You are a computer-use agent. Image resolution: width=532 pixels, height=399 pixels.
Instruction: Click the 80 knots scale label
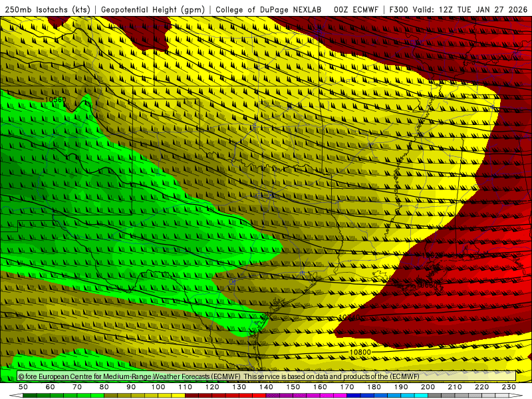[x=104, y=387]
